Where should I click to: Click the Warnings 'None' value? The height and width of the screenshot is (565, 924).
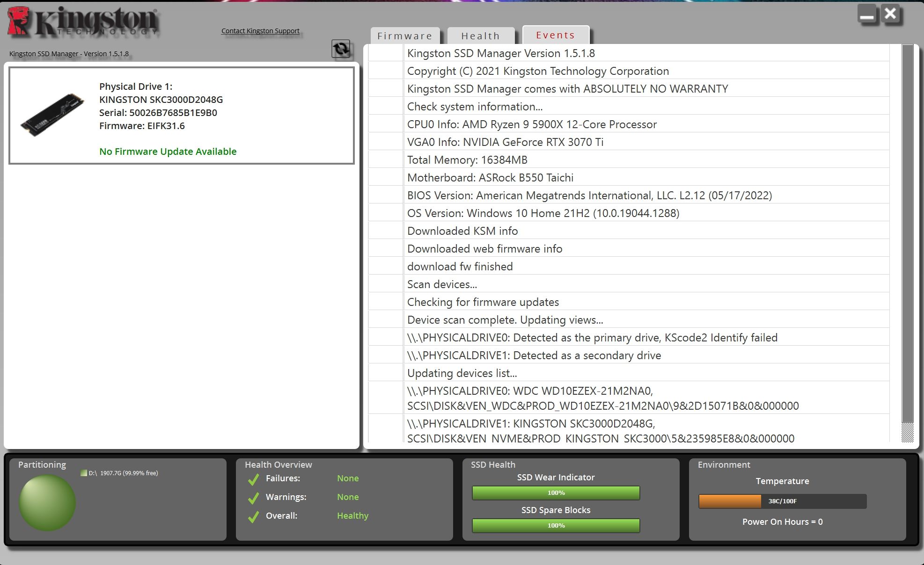click(x=348, y=497)
